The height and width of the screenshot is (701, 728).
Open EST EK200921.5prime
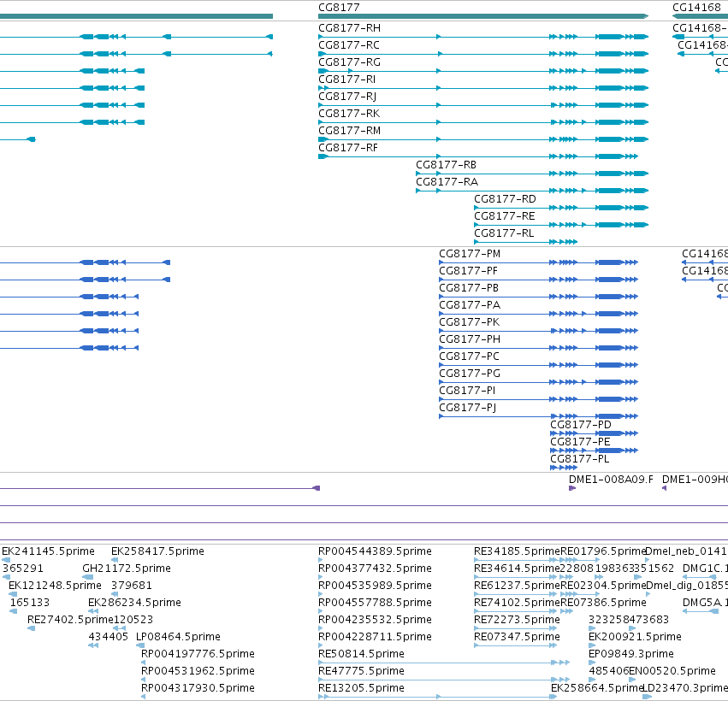click(x=635, y=637)
